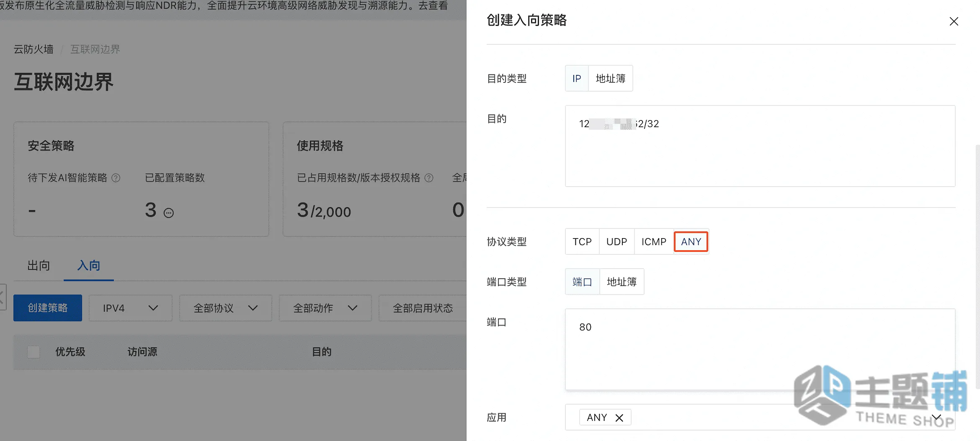The width and height of the screenshot is (980, 441).
Task: Open the IPV4 dropdown
Action: [131, 308]
